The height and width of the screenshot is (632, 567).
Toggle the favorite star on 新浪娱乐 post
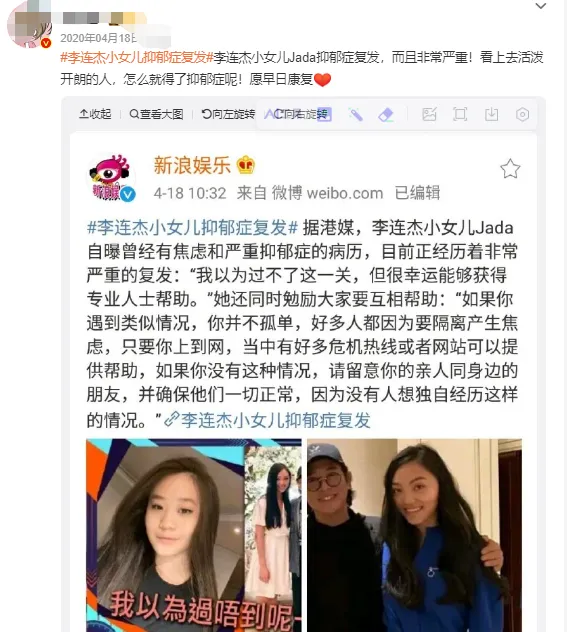(x=510, y=168)
